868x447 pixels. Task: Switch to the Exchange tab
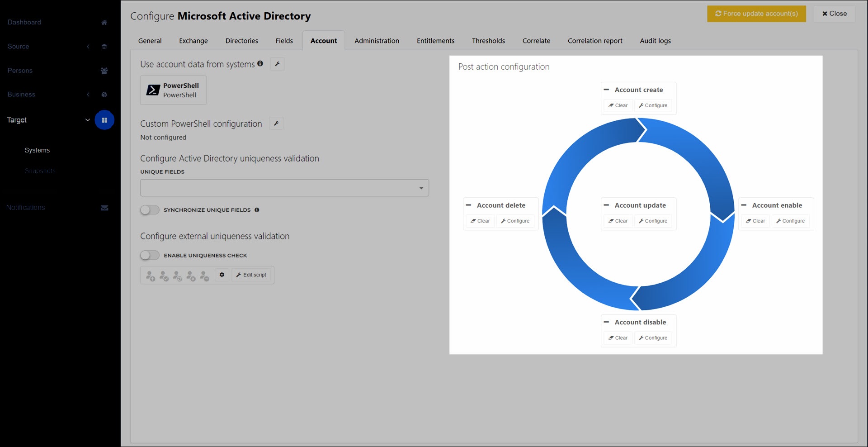coord(193,41)
